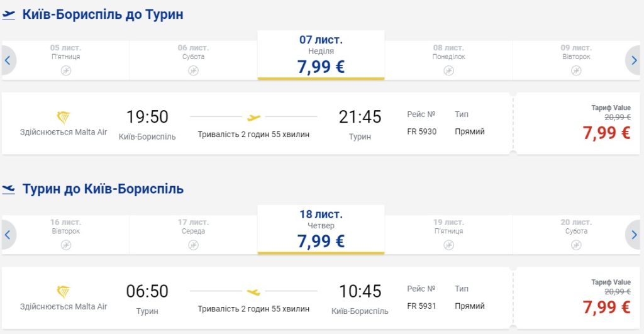Click the outbound flight plane icon in header
Image resolution: width=644 pixels, height=334 pixels.
[x=8, y=15]
